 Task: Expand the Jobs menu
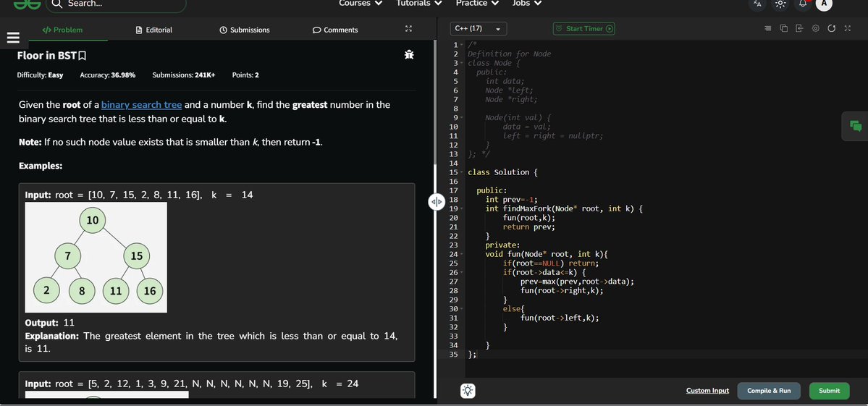(x=527, y=4)
